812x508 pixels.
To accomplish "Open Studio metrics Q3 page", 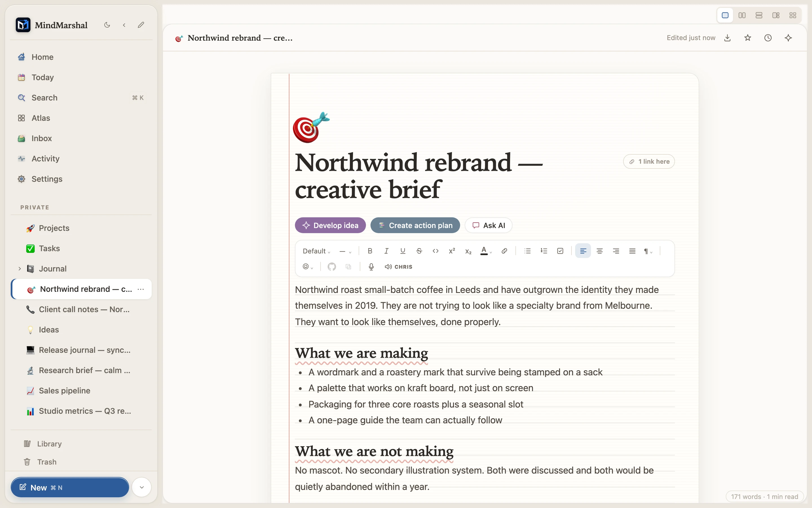I will [81, 411].
